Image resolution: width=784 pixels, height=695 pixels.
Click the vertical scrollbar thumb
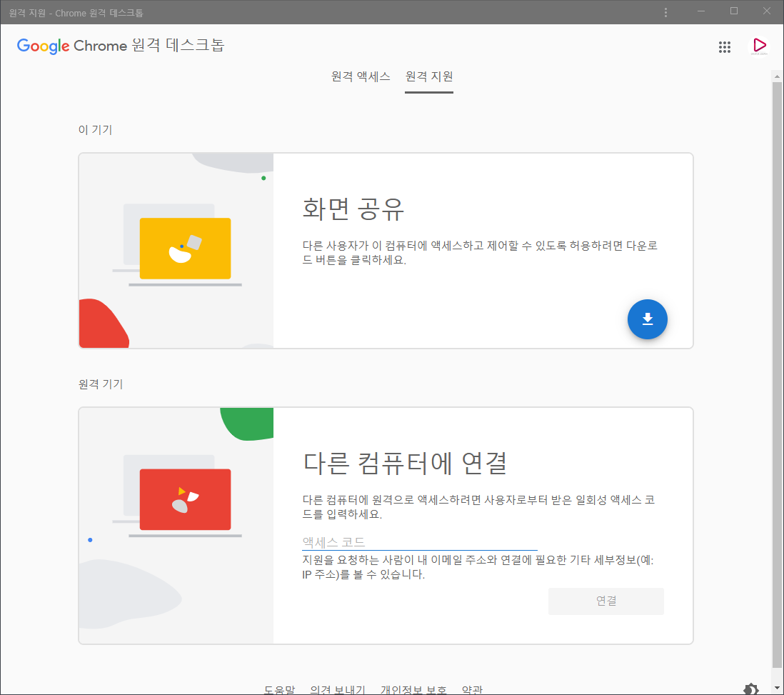(776, 375)
